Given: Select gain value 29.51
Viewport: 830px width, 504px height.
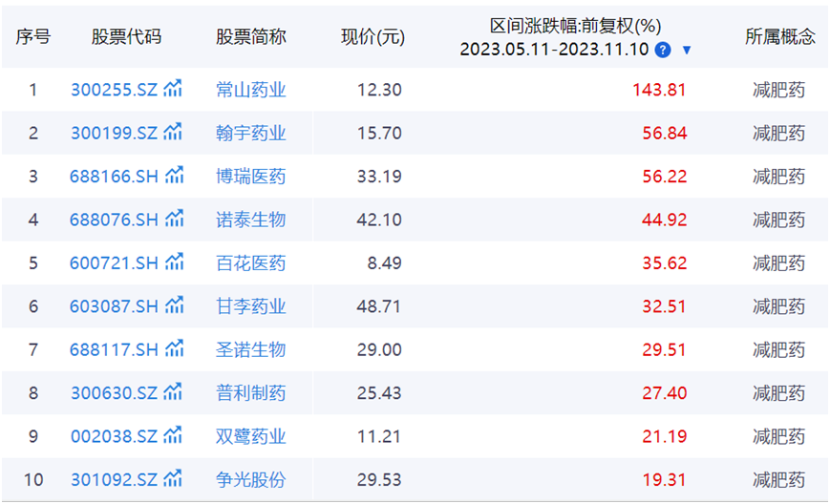Looking at the screenshot, I should [665, 350].
